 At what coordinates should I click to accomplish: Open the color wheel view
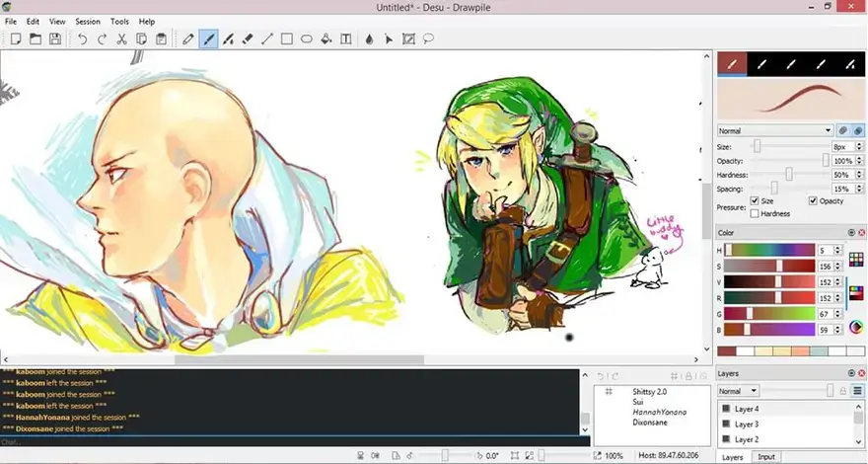[856, 327]
